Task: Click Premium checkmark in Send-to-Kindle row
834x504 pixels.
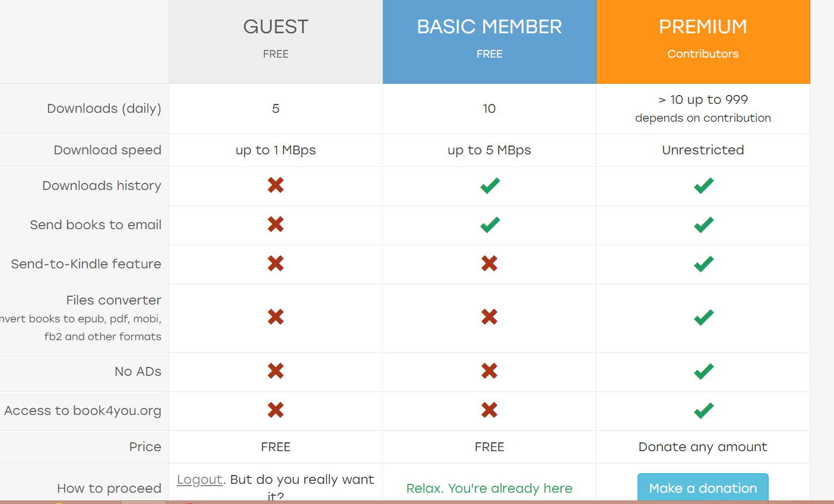Action: coord(703,264)
